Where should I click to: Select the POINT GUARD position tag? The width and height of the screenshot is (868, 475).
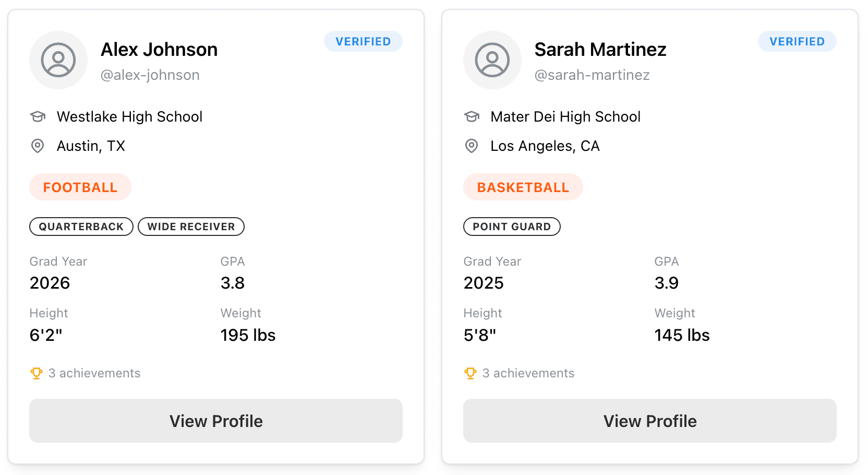pyautogui.click(x=512, y=227)
